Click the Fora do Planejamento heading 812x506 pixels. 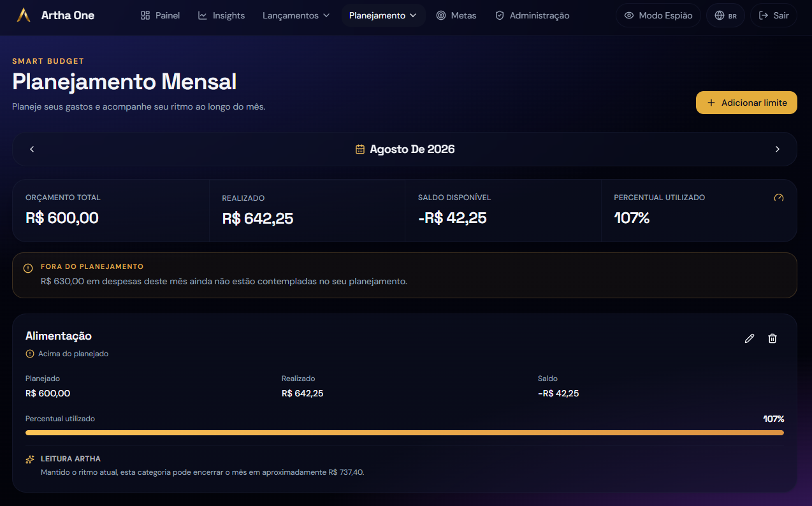click(92, 266)
